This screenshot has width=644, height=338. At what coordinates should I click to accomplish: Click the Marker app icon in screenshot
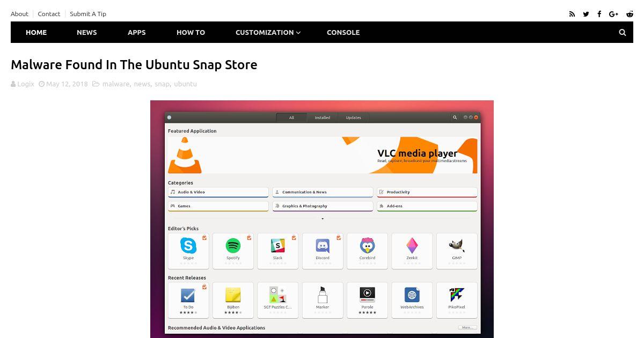point(323,295)
